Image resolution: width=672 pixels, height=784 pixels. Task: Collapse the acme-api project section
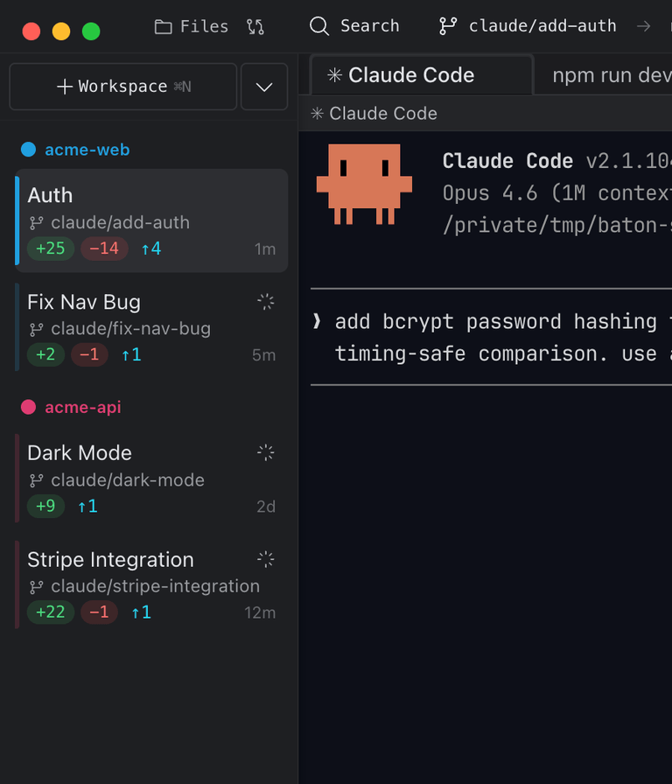[85, 407]
